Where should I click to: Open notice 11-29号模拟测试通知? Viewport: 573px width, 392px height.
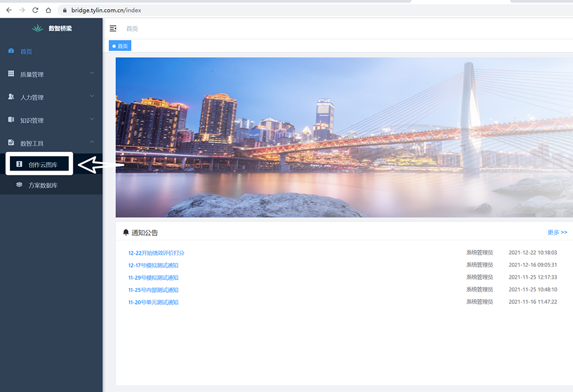pyautogui.click(x=153, y=278)
